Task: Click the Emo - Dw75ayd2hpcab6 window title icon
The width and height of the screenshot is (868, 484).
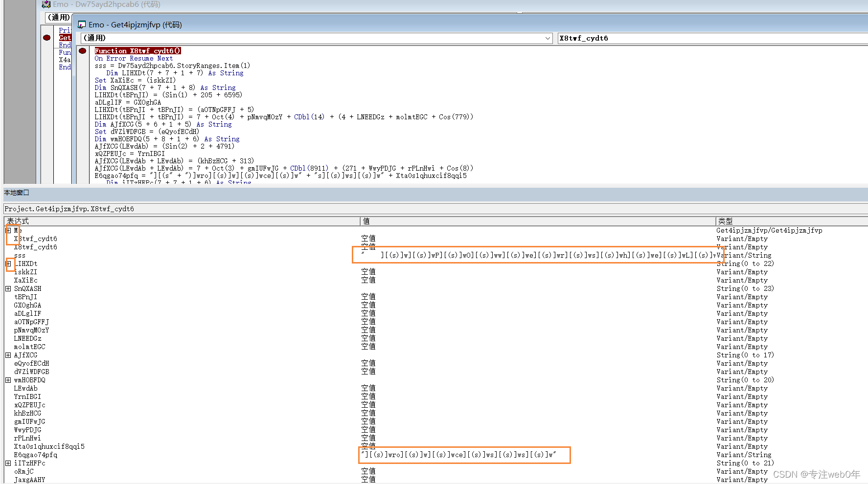Action: [46, 4]
